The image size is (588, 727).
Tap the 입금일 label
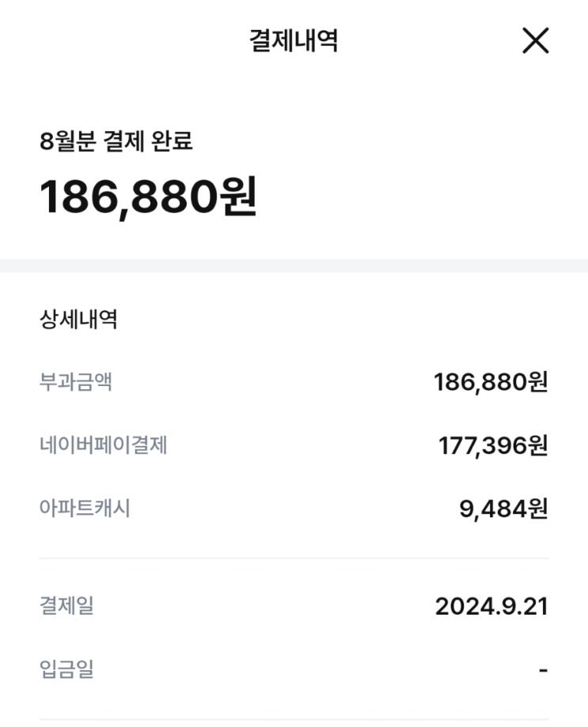(66, 669)
